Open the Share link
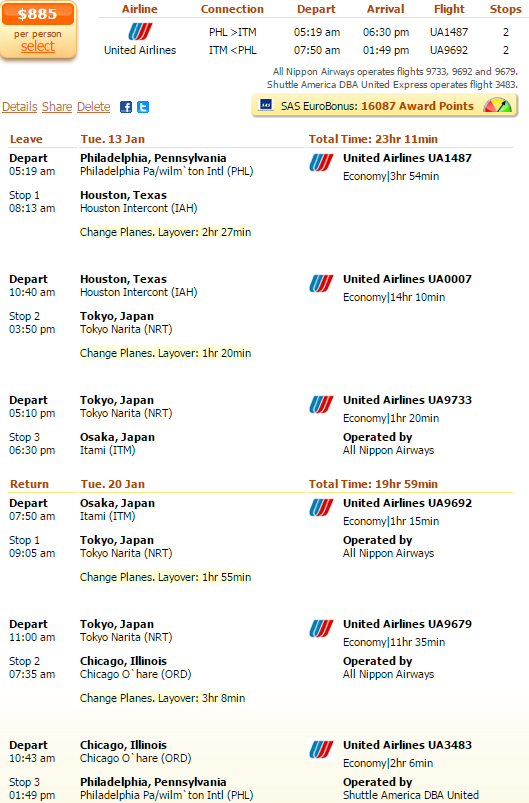529x803 pixels. click(57, 107)
